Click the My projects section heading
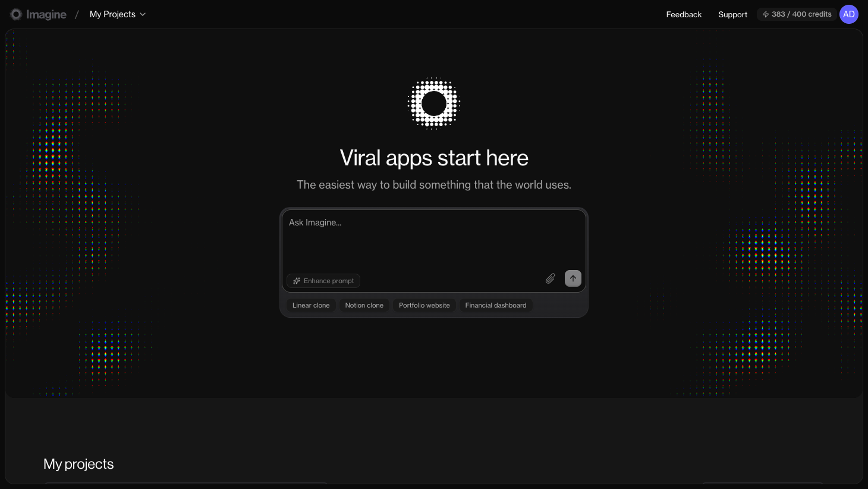This screenshot has height=489, width=868. (78, 464)
